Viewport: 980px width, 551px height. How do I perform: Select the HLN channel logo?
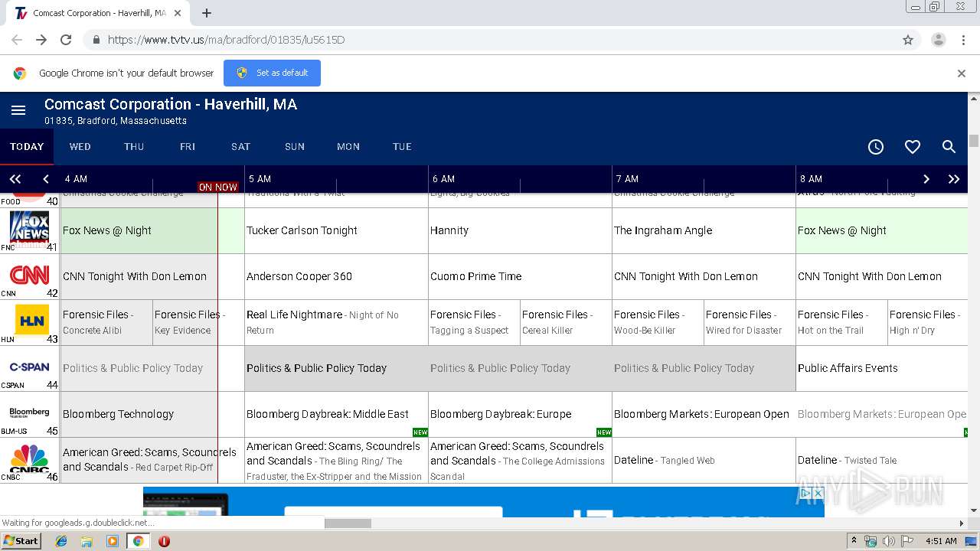[32, 320]
